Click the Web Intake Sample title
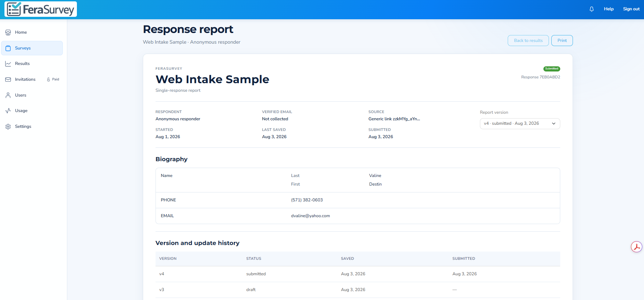The image size is (644, 300). click(x=212, y=79)
